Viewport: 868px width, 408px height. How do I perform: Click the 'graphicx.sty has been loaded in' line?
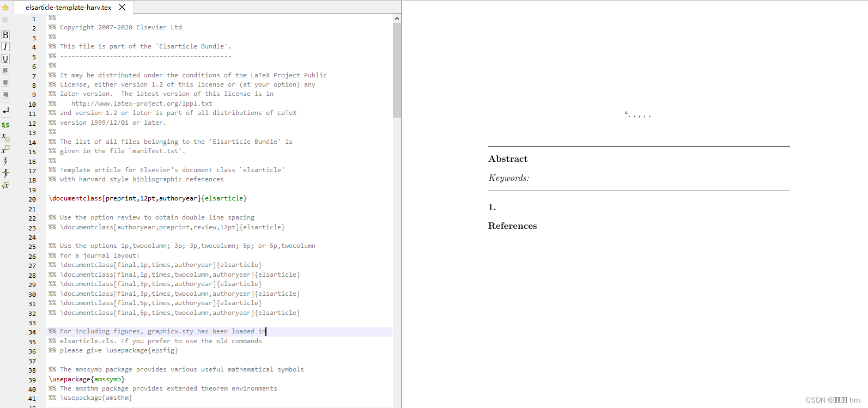click(157, 331)
